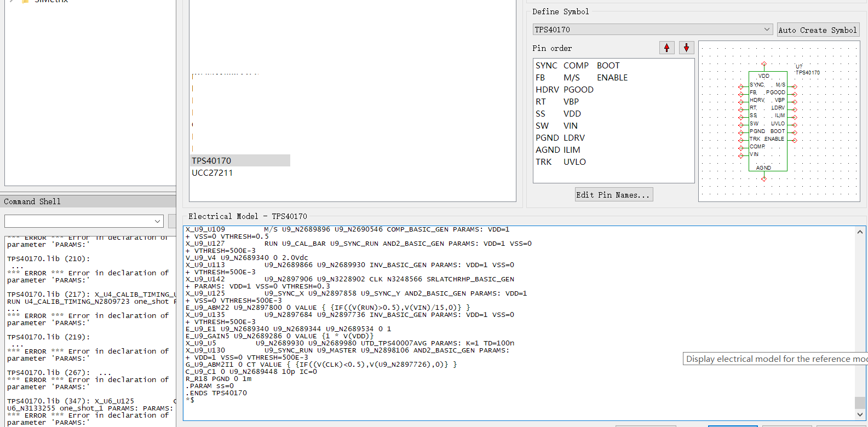Select the VIN pin in pin order

571,126
